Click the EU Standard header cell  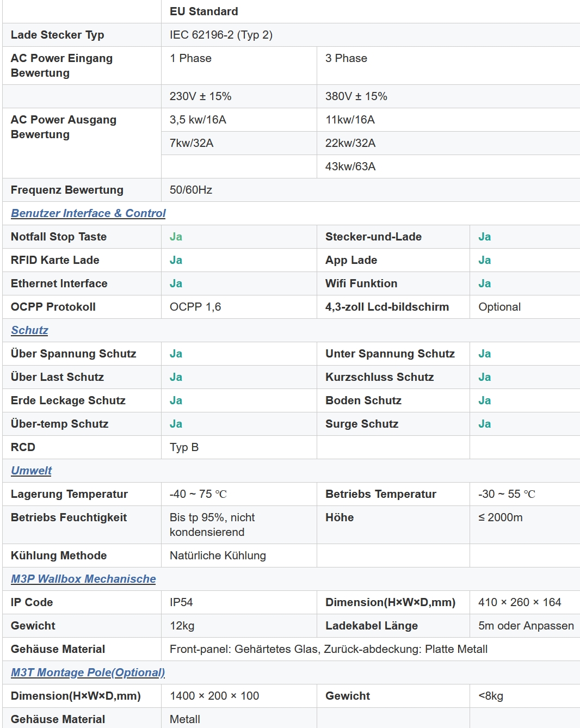pos(203,11)
